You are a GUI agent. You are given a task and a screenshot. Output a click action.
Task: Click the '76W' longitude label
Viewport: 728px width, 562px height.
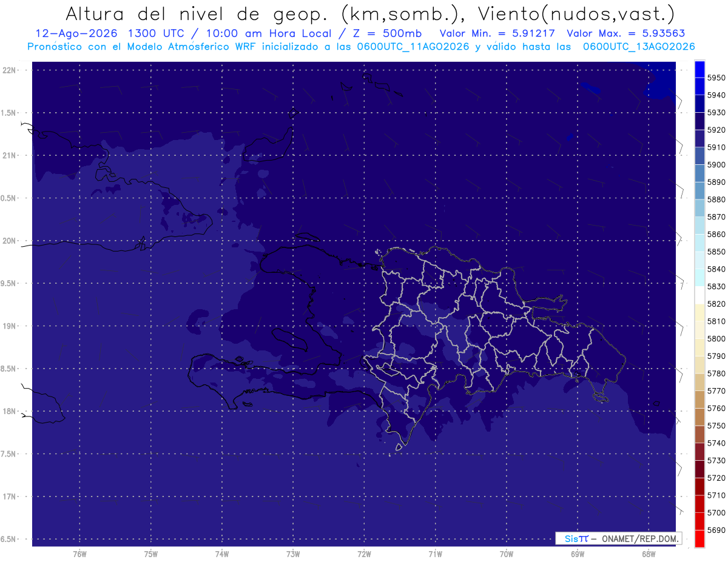[79, 554]
